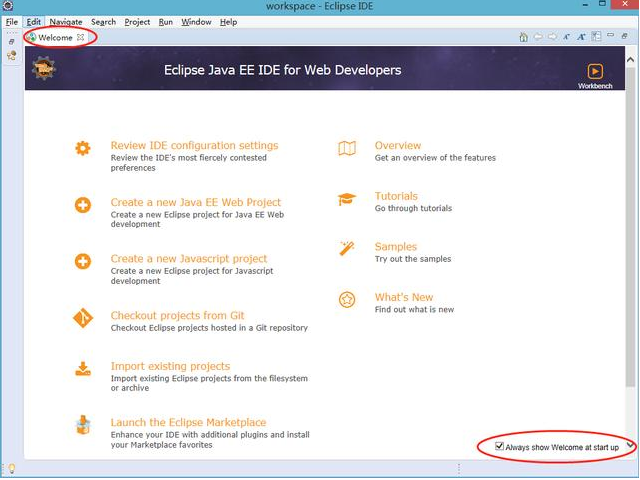Open the Run menu
640x480 pixels.
point(166,22)
